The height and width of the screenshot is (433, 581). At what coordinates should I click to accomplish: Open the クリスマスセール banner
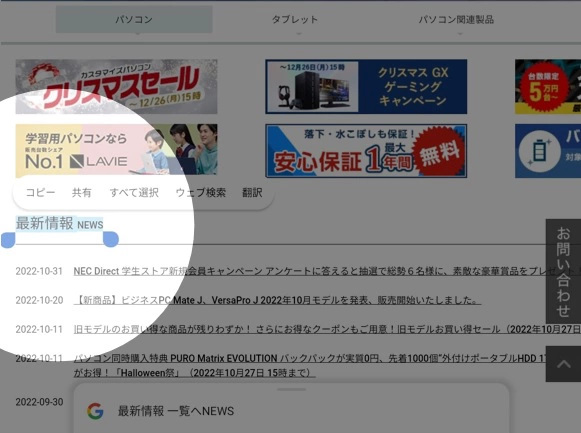point(116,86)
